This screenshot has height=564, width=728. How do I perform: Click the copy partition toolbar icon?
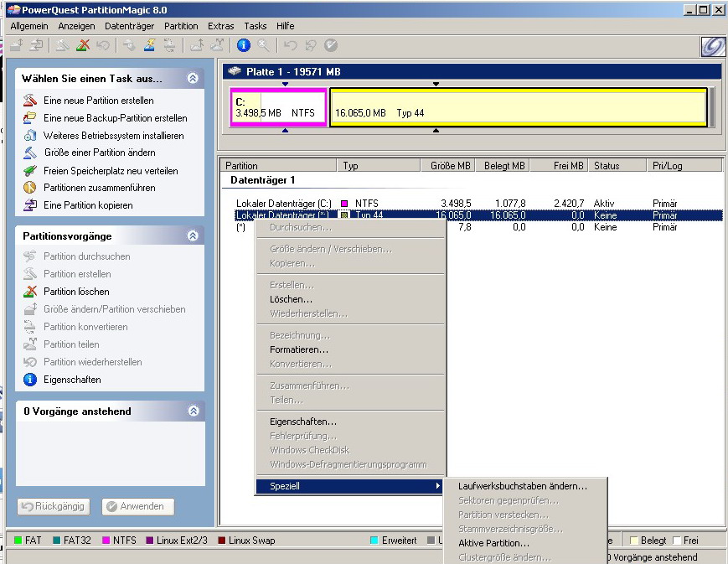pyautogui.click(x=36, y=45)
